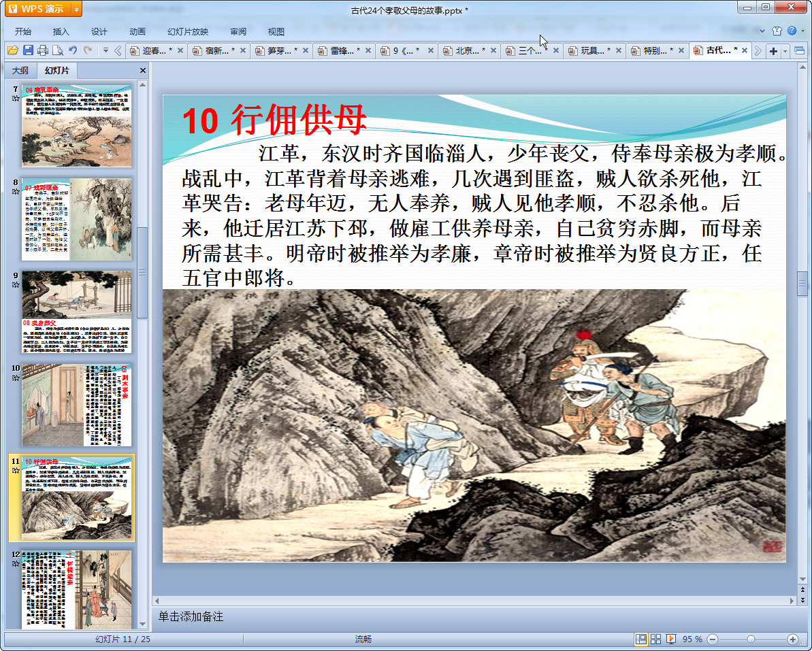Click the zoom slider handle
This screenshot has height=651, width=812.
tap(751, 639)
